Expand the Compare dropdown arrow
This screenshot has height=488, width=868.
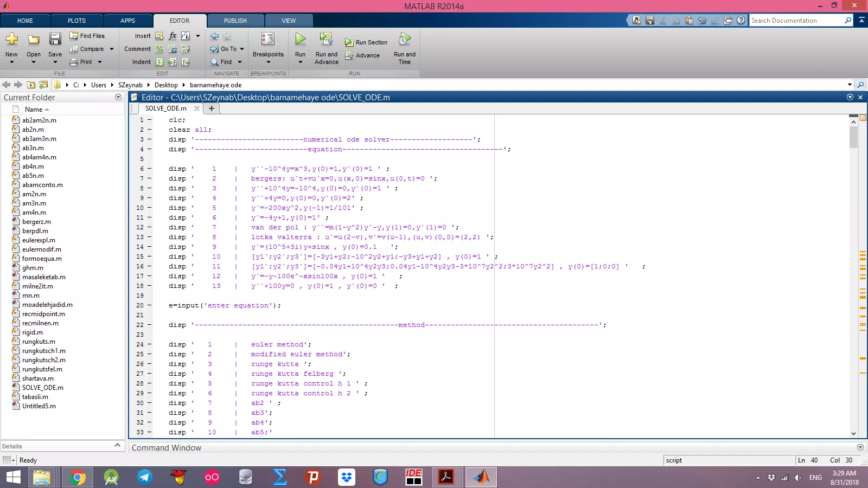(x=112, y=49)
